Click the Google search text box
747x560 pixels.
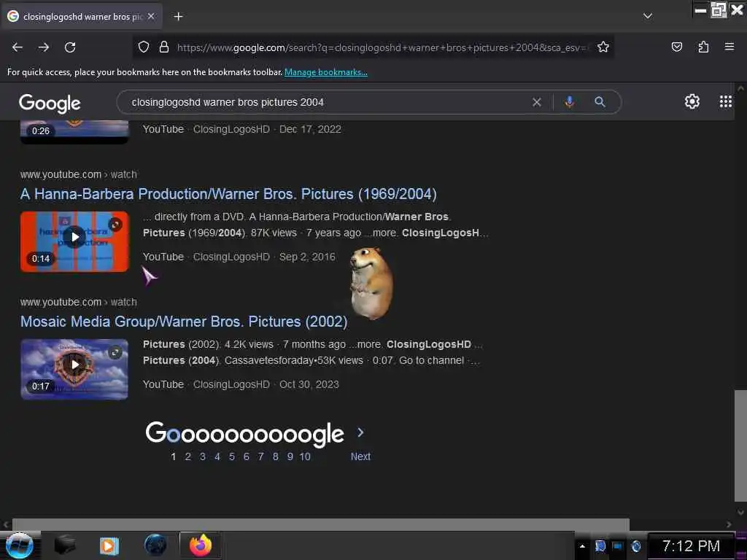pos(329,102)
